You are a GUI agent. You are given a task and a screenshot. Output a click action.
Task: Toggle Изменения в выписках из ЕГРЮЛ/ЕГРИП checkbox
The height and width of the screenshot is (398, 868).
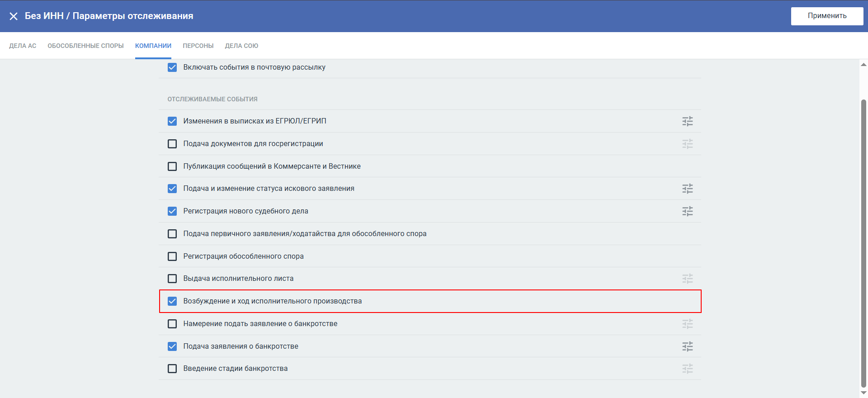coord(172,121)
